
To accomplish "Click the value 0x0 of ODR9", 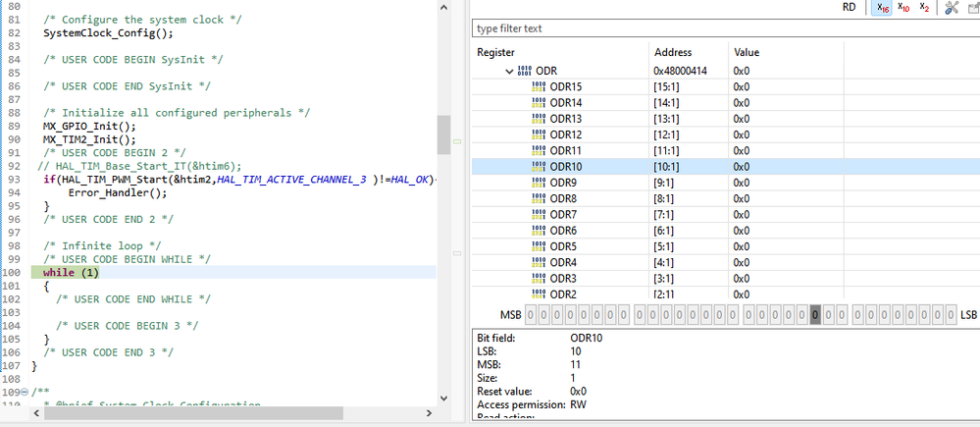I will pyautogui.click(x=742, y=183).
